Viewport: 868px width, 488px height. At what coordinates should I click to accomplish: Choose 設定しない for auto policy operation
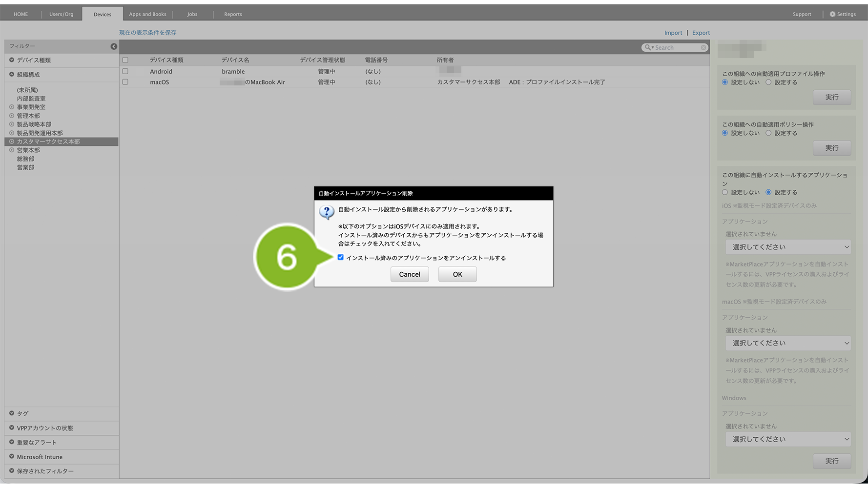coord(725,133)
